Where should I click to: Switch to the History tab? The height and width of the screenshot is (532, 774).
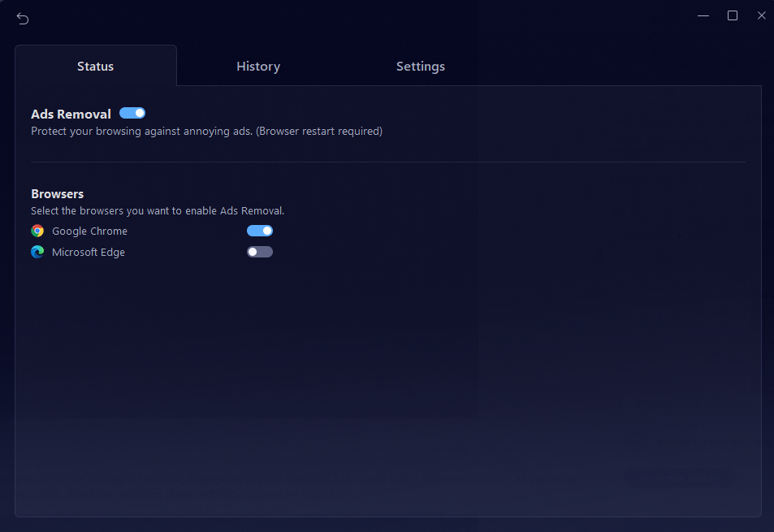[x=258, y=67]
